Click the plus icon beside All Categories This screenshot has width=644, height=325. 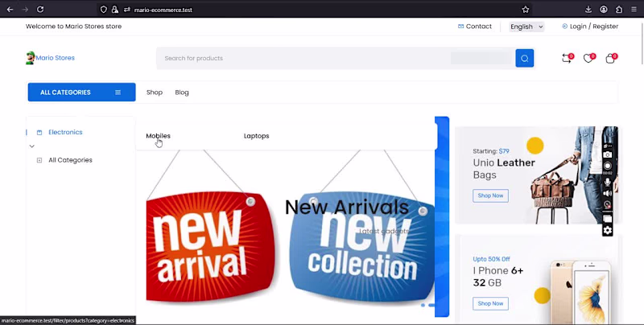[x=39, y=160]
